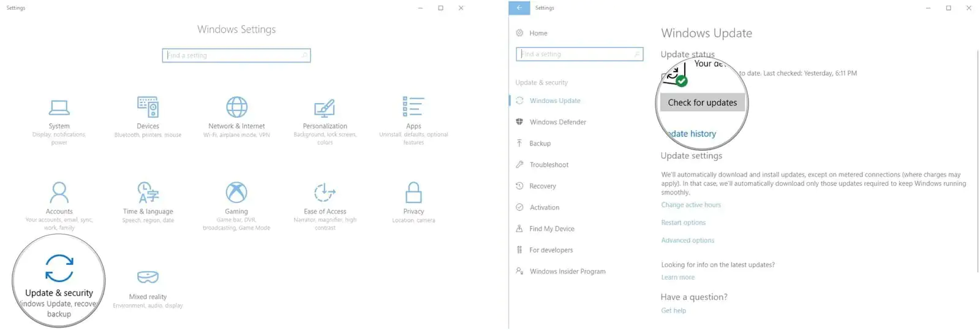980x330 pixels.
Task: Click the Personalization label text
Action: tap(325, 126)
